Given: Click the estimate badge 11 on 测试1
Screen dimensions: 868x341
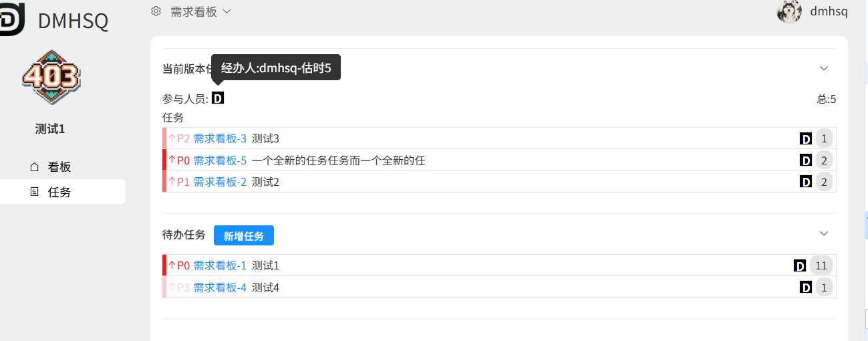Looking at the screenshot, I should (821, 265).
